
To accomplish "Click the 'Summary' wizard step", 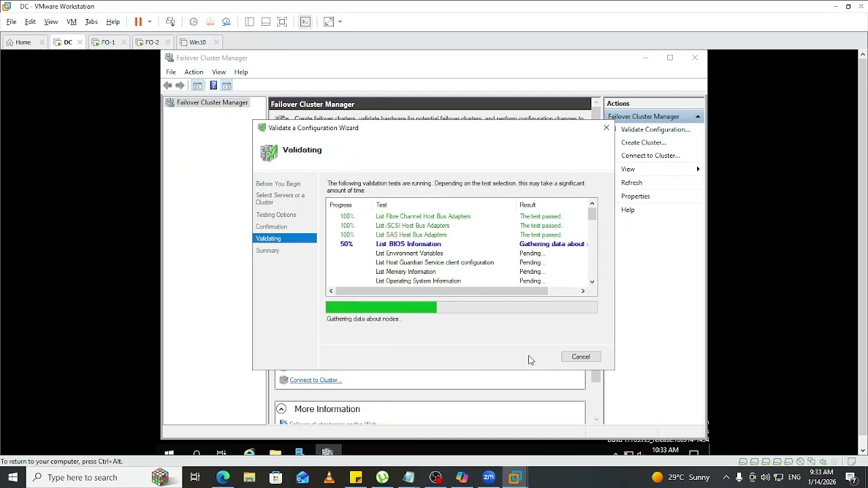I will pyautogui.click(x=267, y=251).
